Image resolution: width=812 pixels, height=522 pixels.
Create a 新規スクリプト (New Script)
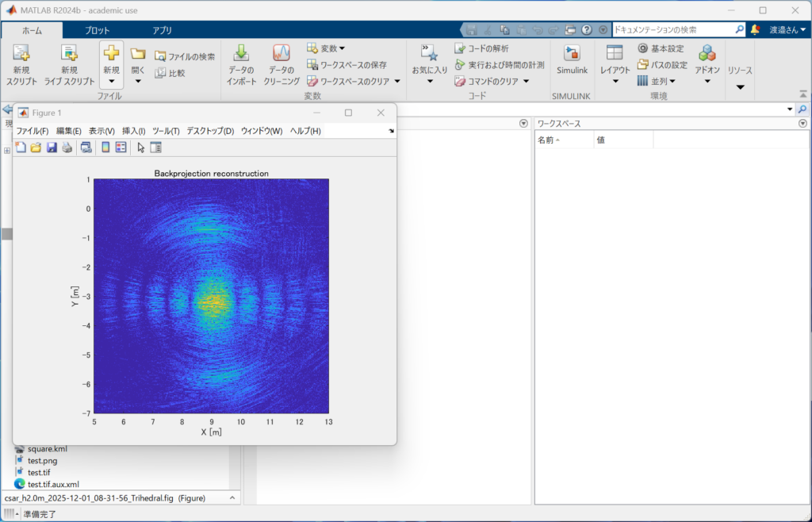click(x=21, y=63)
